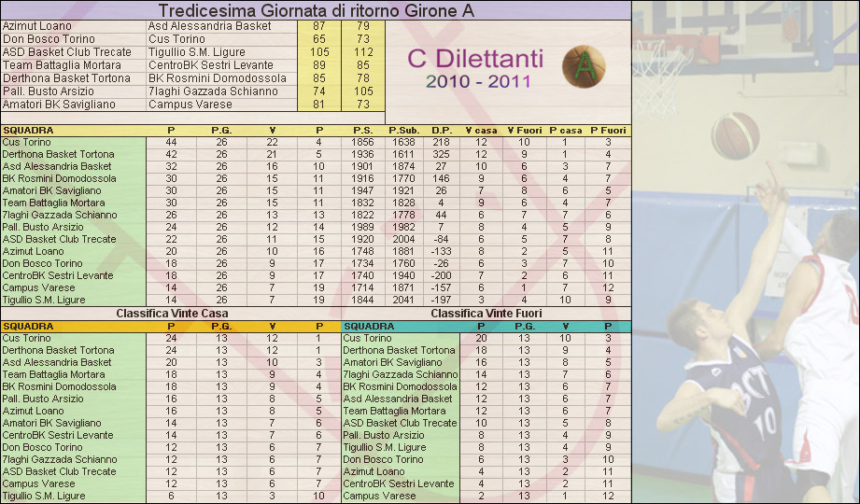The image size is (860, 504).
Task: Click the '2010 - 2011' season label
Action: (x=477, y=82)
